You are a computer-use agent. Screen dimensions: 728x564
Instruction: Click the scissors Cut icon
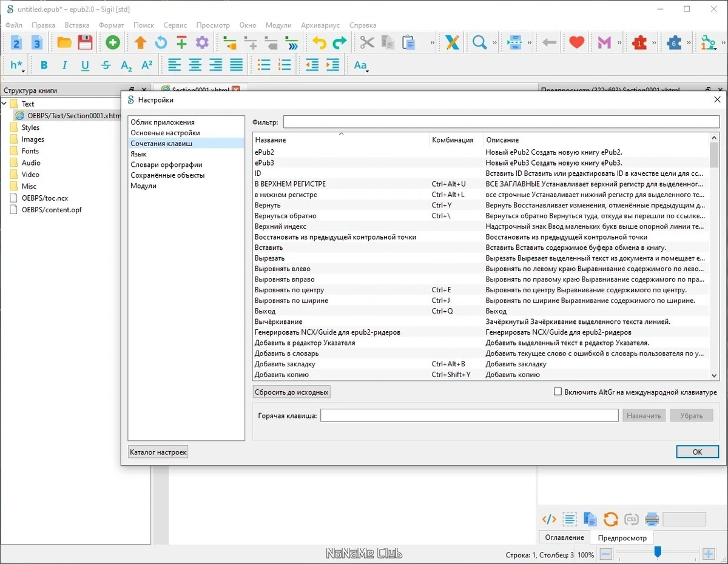[x=367, y=42]
